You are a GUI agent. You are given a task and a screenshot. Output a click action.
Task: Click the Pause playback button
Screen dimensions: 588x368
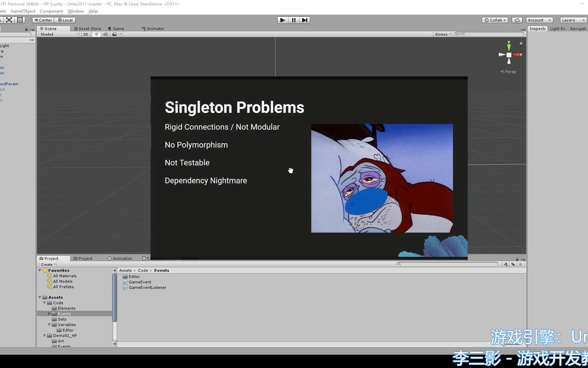tap(293, 20)
